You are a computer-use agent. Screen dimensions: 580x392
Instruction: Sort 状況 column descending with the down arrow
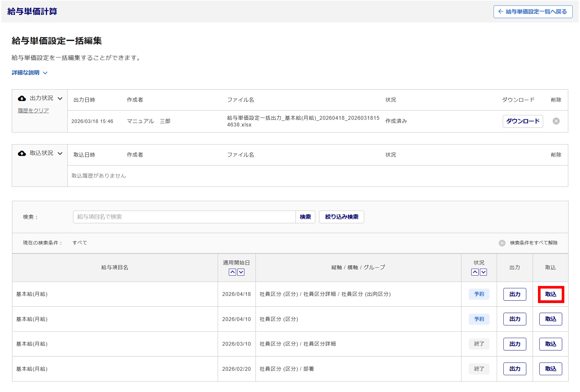click(x=483, y=272)
